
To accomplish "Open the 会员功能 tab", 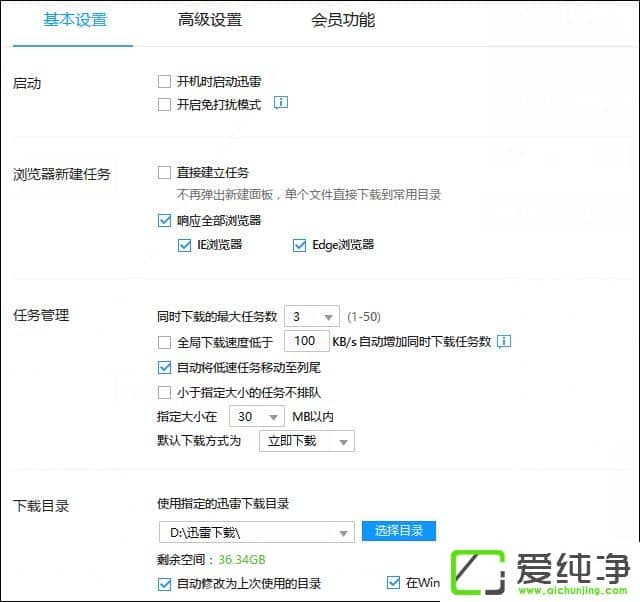I will point(343,20).
